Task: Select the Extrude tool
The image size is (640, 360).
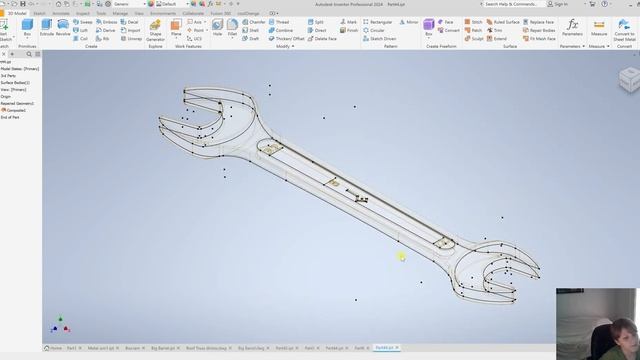Action: 47,28
